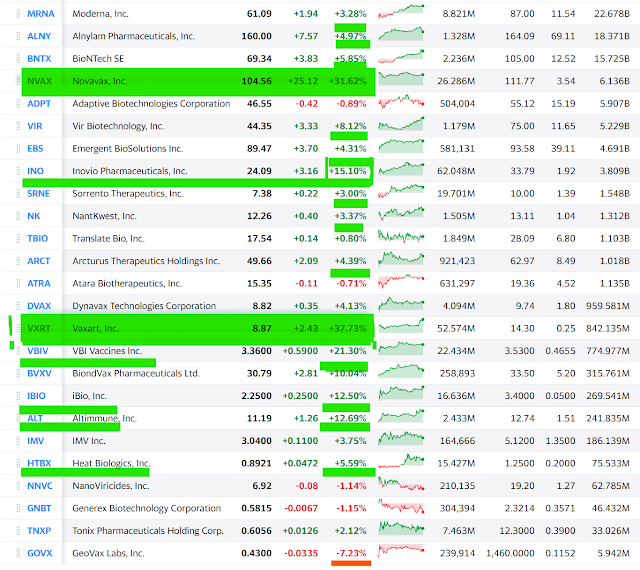Viewport: 640px width, 570px height.
Task: Open the BVXV ticker link
Action: pyautogui.click(x=39, y=373)
